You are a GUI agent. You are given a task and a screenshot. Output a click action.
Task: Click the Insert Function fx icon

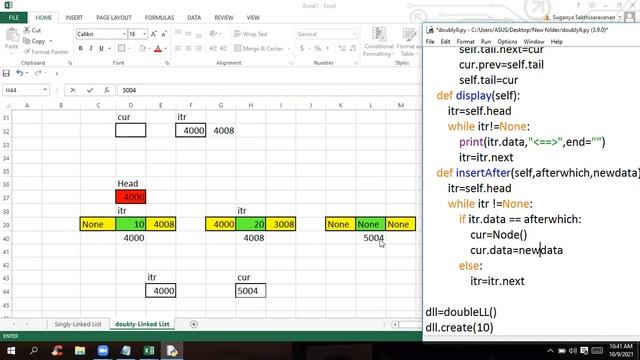click(107, 90)
